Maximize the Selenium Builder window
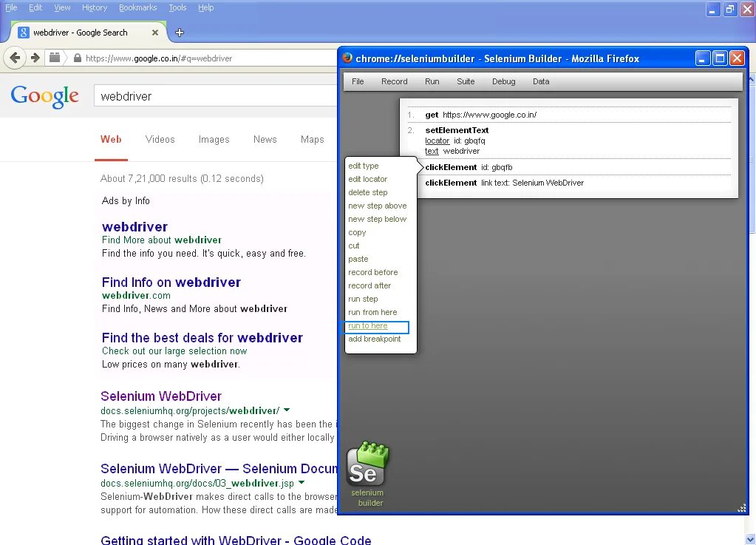The height and width of the screenshot is (545, 756). (720, 58)
